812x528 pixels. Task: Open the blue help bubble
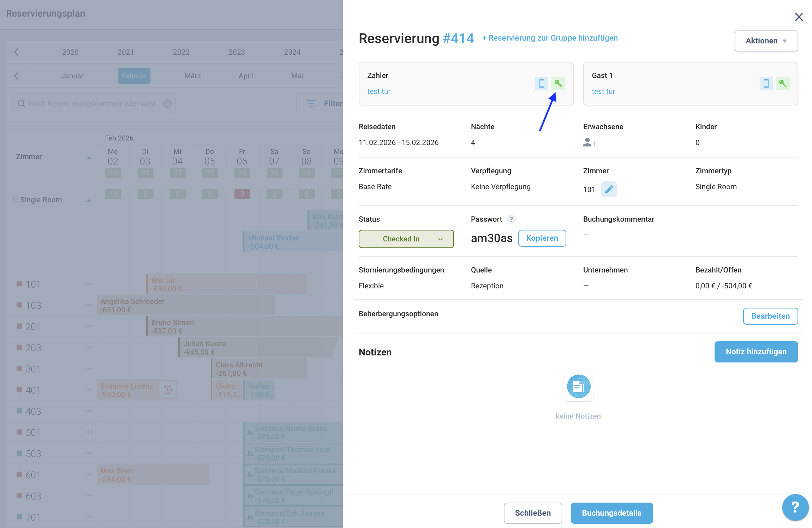(x=795, y=508)
